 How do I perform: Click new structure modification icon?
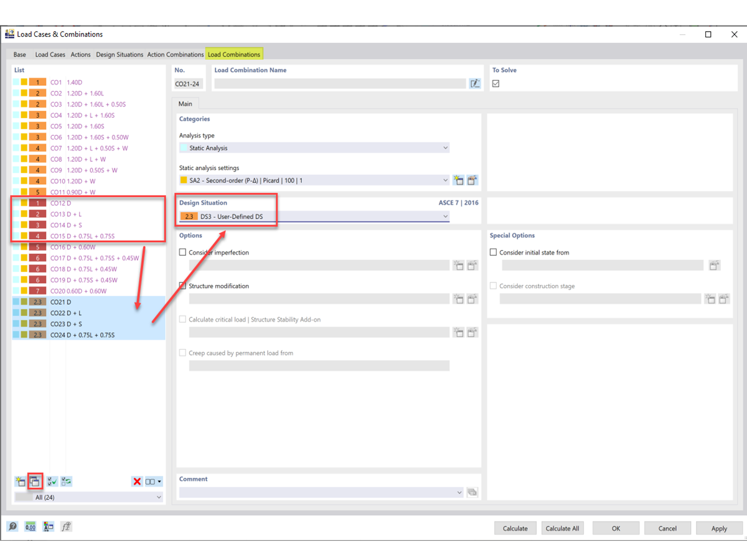458,299
